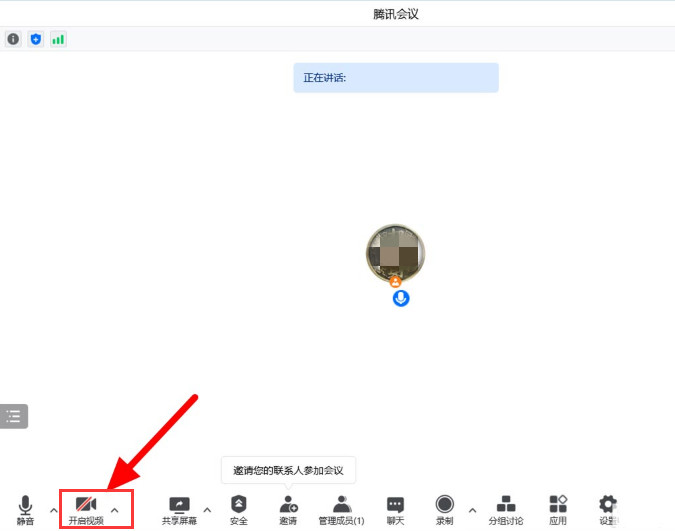
Task: Expand share options arrow beside 共享屏幕
Action: point(207,510)
